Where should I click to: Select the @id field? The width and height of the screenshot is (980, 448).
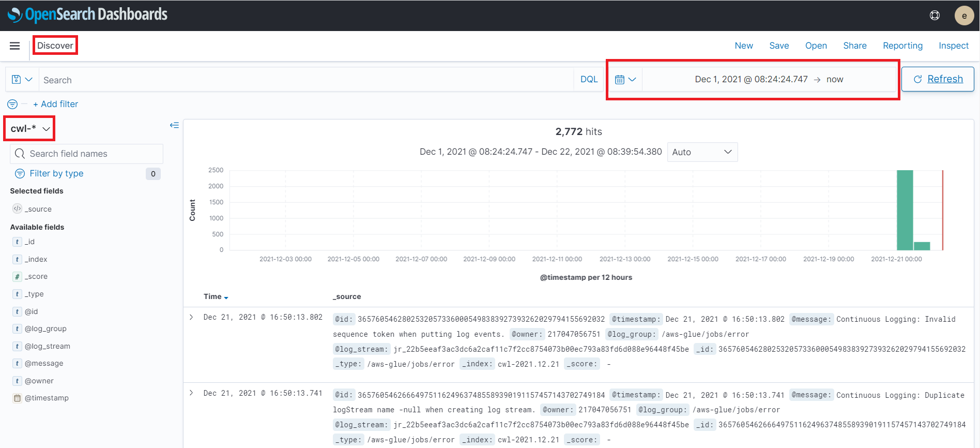(x=32, y=311)
